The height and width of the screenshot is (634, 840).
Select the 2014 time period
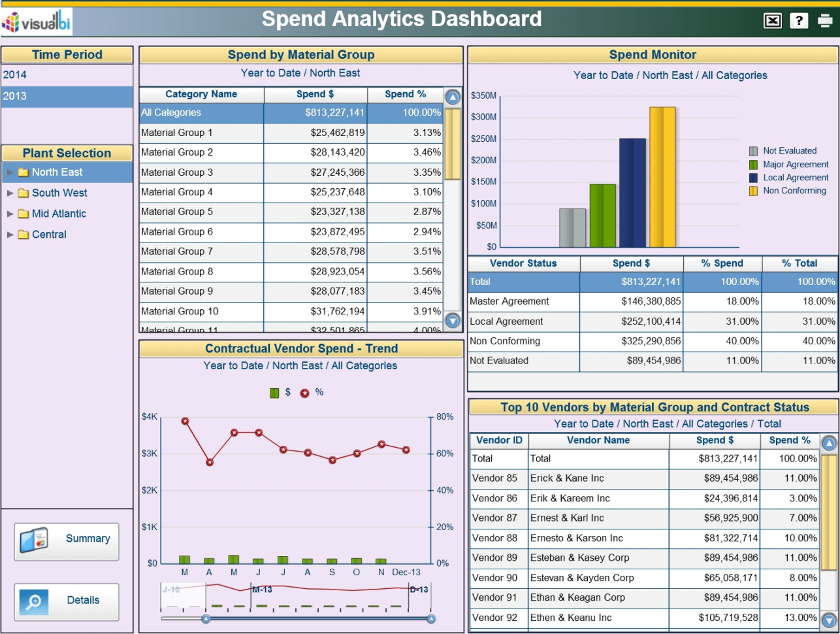[x=65, y=75]
